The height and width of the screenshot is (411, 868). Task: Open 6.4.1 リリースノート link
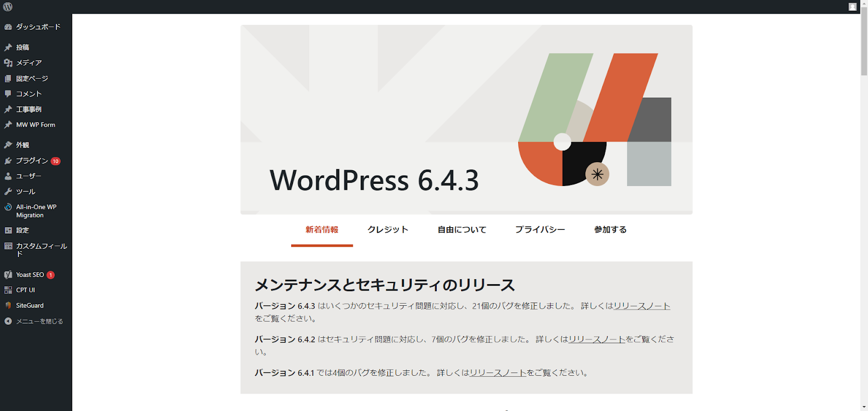pyautogui.click(x=498, y=373)
